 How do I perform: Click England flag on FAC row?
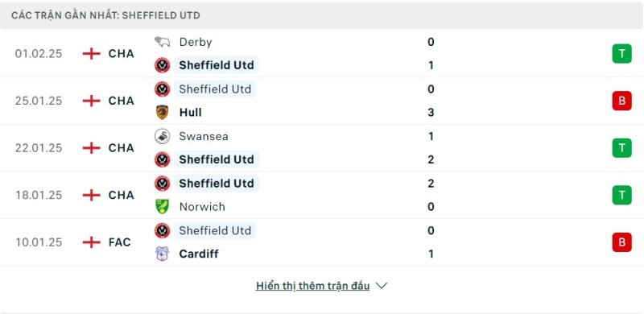click(91, 242)
